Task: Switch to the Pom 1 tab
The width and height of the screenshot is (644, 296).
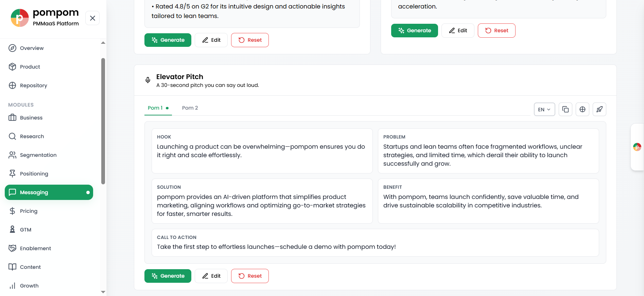Action: [x=158, y=108]
